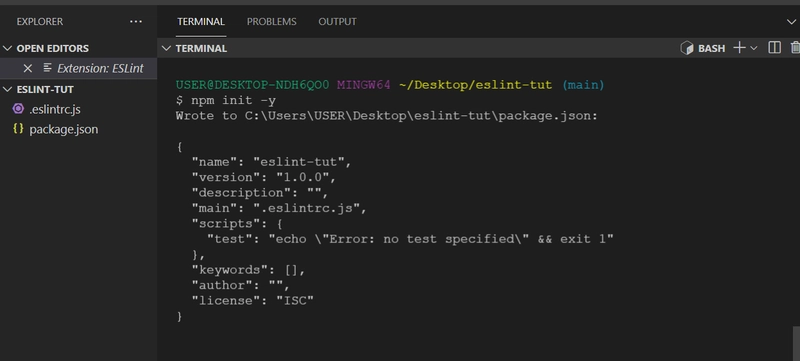The width and height of the screenshot is (800, 361).
Task: Click the package.json braces icon
Action: pyautogui.click(x=18, y=129)
